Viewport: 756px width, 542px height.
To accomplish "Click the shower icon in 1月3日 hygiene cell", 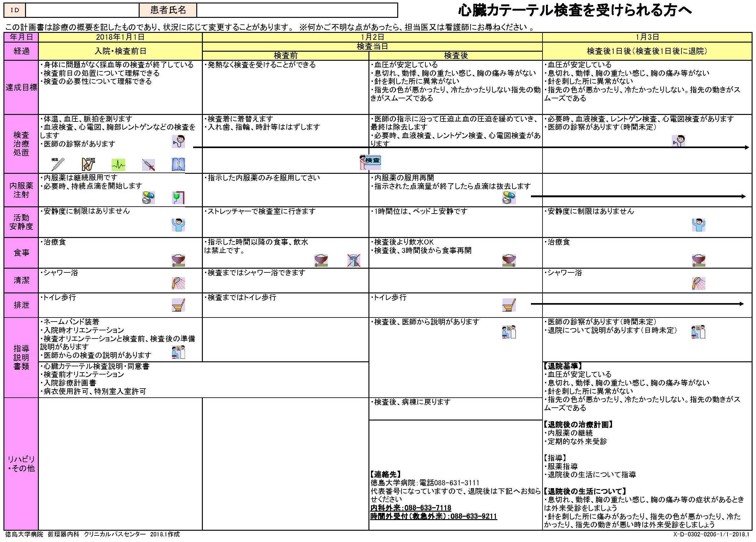I will (x=698, y=283).
